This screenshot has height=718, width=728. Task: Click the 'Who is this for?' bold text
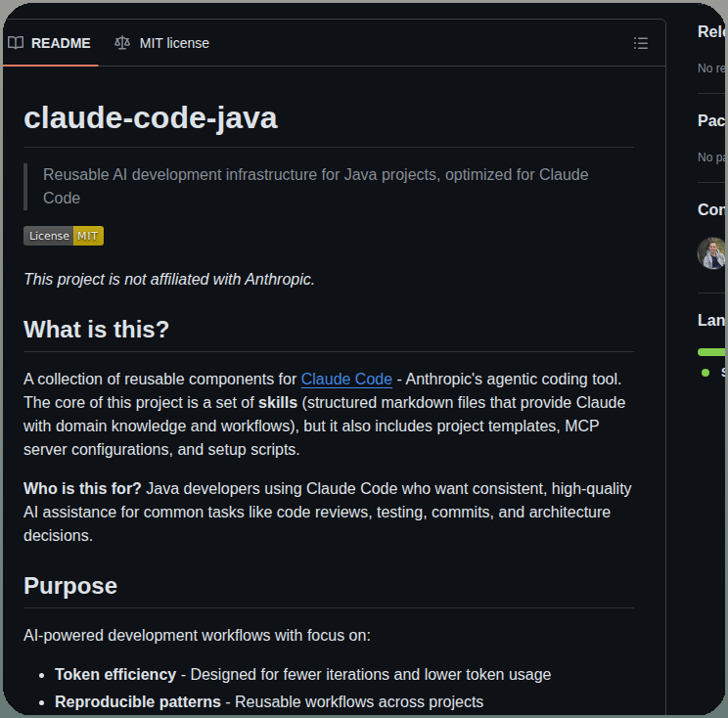point(82,489)
